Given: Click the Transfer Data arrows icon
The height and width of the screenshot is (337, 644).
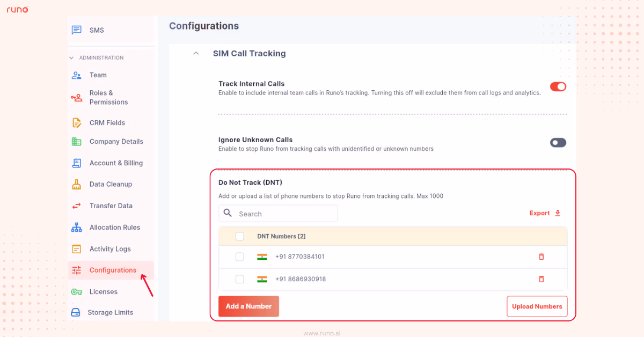Looking at the screenshot, I should pos(76,206).
